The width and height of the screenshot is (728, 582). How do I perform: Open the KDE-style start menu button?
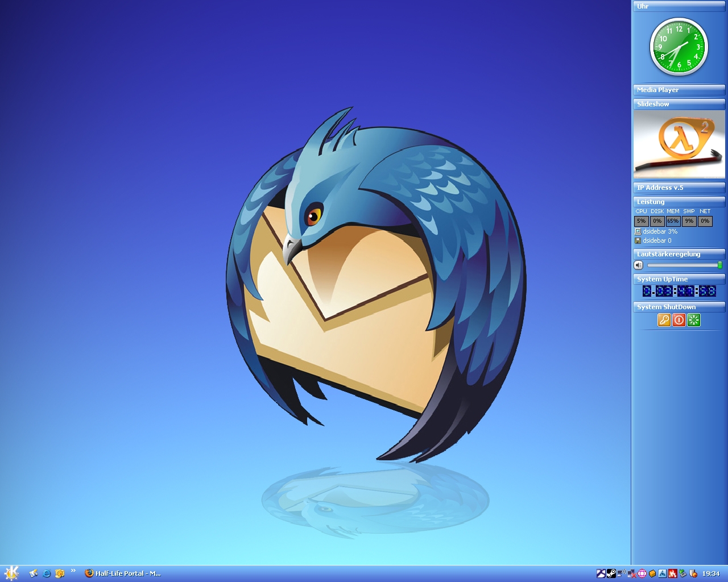click(x=11, y=573)
